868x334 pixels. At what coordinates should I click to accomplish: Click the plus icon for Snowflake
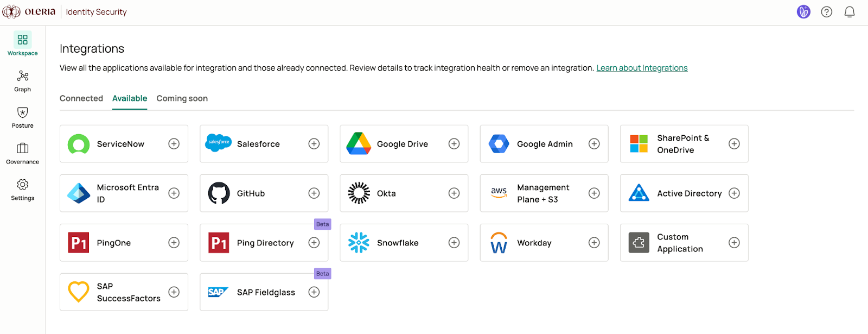tap(454, 243)
